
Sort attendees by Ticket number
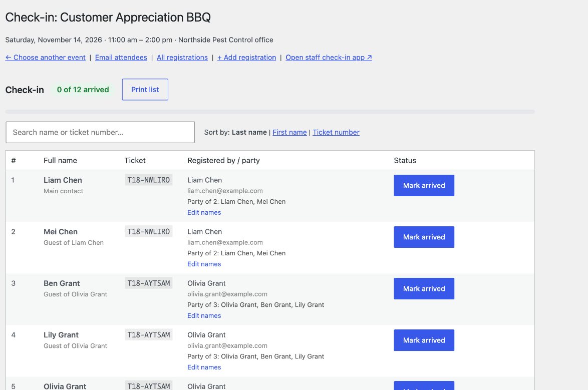336,132
